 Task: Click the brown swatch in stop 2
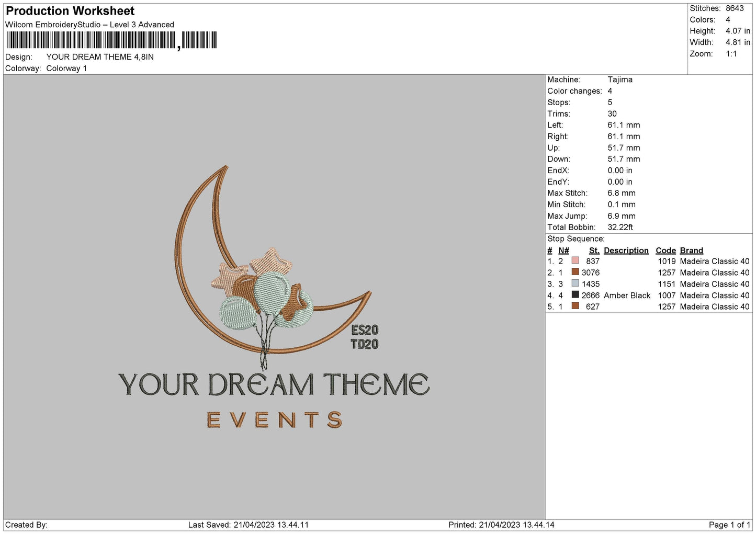[576, 272]
